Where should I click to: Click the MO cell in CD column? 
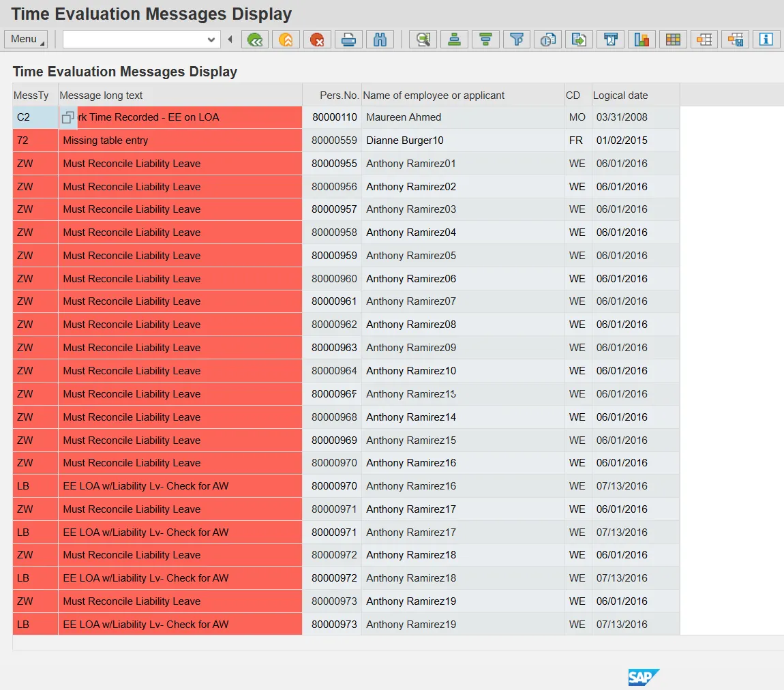577,117
